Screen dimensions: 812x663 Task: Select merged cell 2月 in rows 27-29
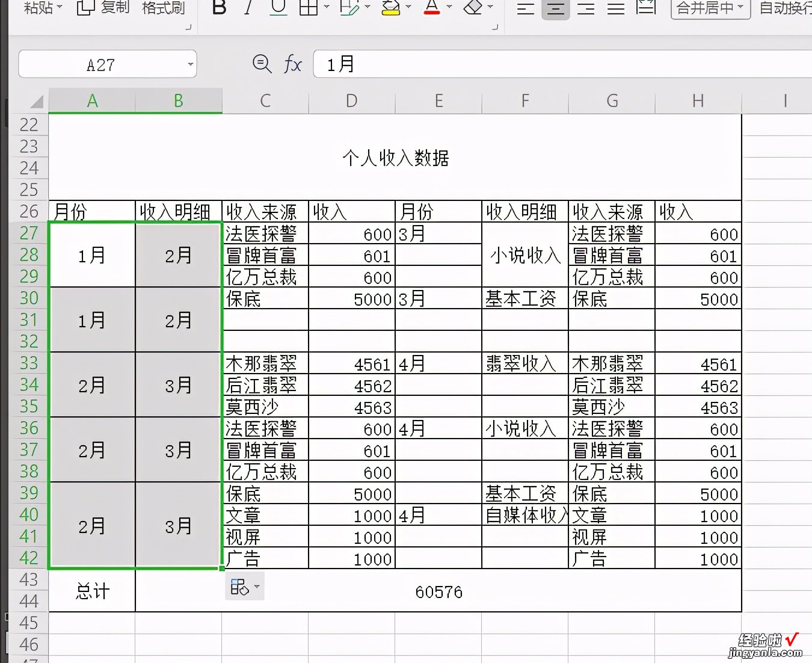pos(179,255)
